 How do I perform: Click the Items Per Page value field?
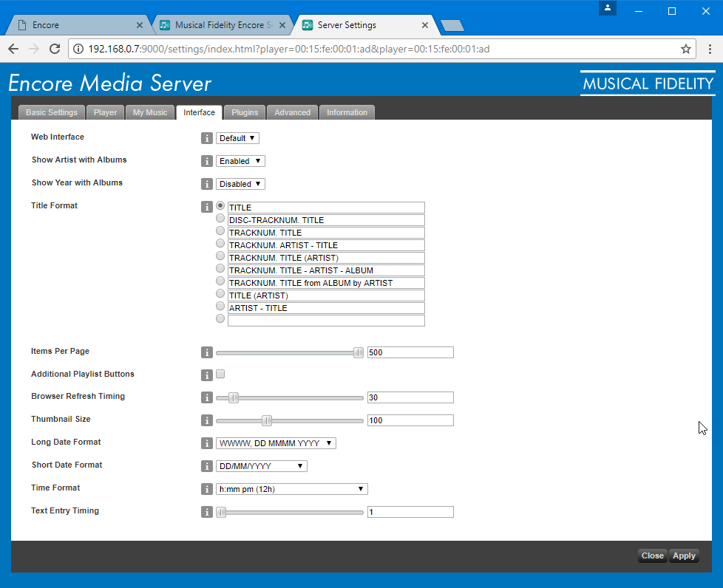coord(410,352)
